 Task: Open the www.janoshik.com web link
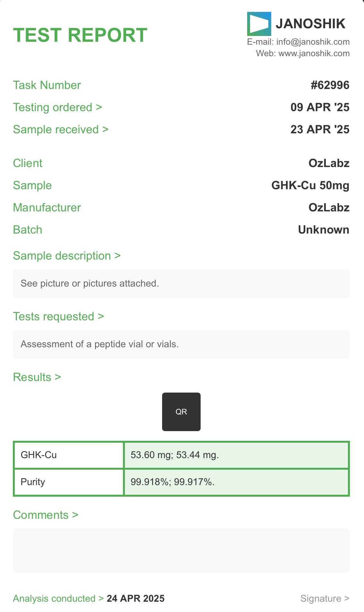pyautogui.click(x=314, y=53)
